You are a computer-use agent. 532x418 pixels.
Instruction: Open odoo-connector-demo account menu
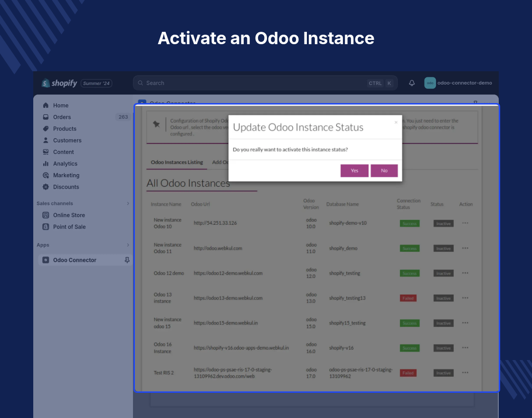point(458,83)
